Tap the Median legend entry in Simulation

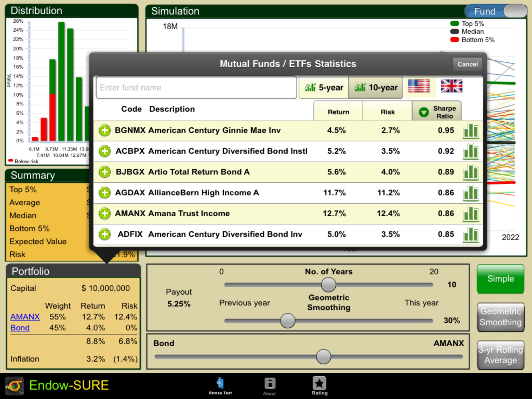point(467,32)
